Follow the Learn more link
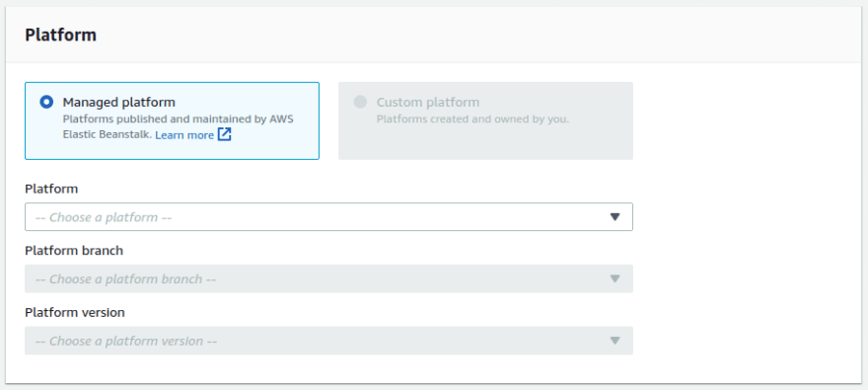Viewport: 868px width, 390px height. [184, 135]
